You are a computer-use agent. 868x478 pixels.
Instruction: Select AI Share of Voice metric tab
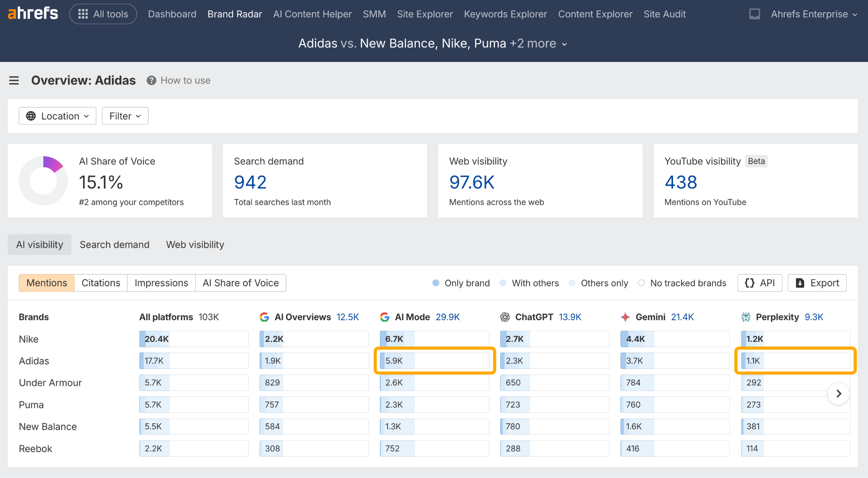(x=241, y=283)
